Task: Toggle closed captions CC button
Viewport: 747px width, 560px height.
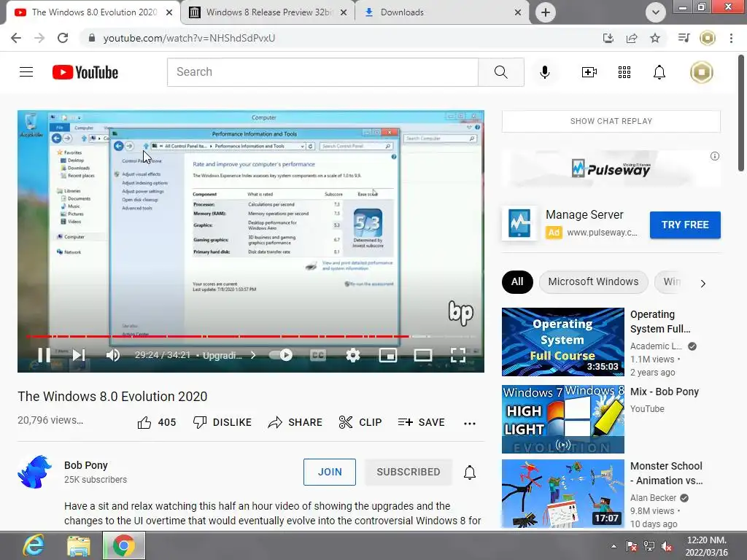Action: point(318,355)
